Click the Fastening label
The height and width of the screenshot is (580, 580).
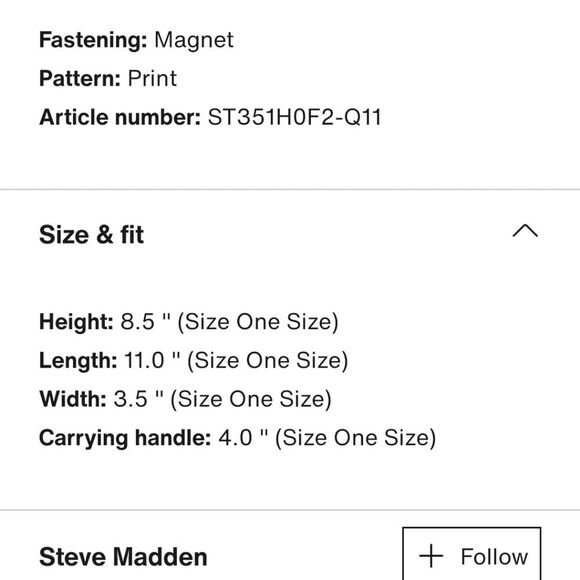pos(93,40)
